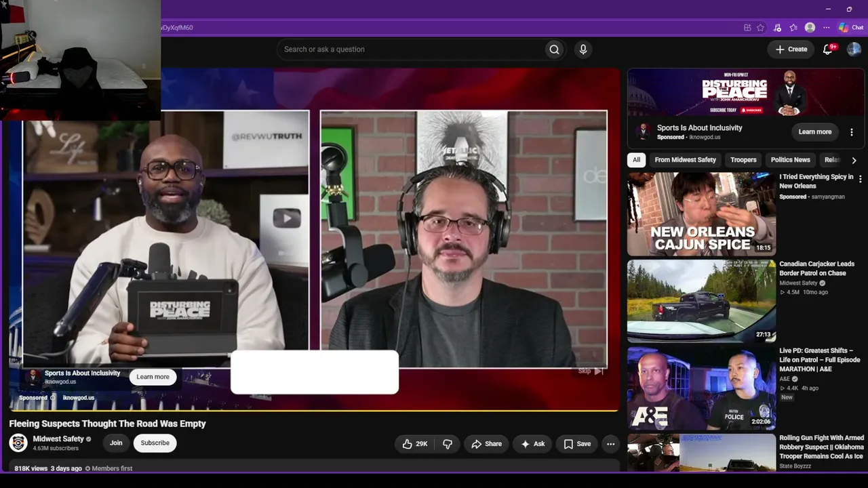The image size is (868, 488).
Task: Click the video overlay ad avatar
Action: [x=33, y=377]
